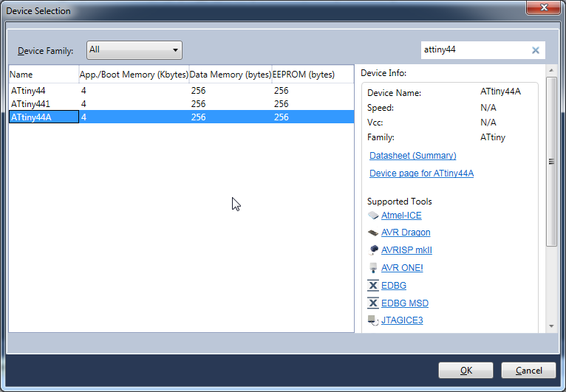Close the Device Selection window
The image size is (566, 392).
(544, 7)
